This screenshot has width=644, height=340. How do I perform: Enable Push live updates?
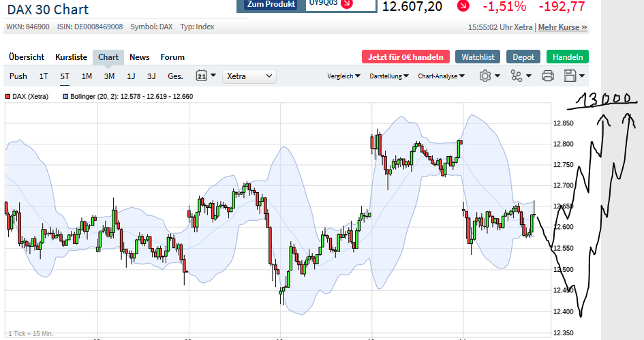[x=18, y=76]
